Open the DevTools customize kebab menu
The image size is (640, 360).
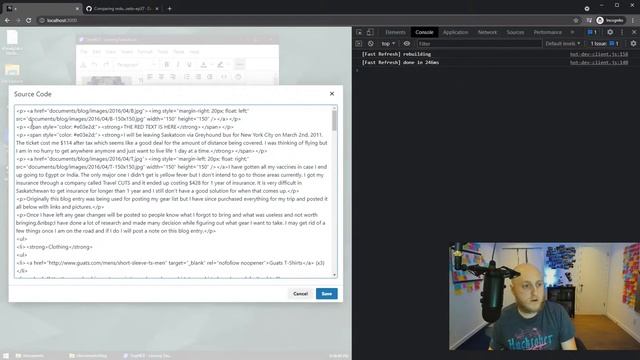[622, 32]
